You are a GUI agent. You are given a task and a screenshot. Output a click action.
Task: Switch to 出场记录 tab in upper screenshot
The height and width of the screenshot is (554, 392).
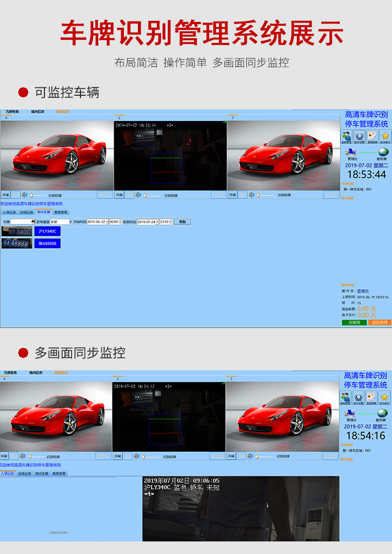[27, 212]
